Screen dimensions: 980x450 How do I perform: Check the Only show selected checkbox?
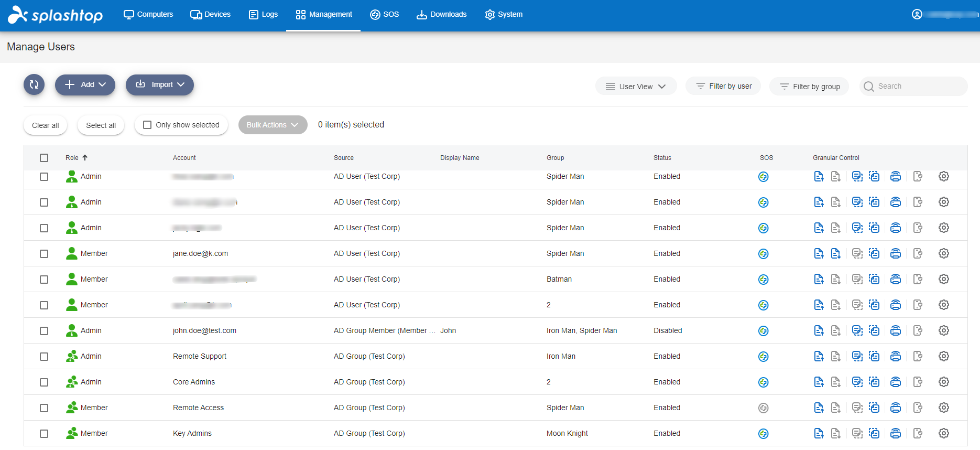point(147,125)
